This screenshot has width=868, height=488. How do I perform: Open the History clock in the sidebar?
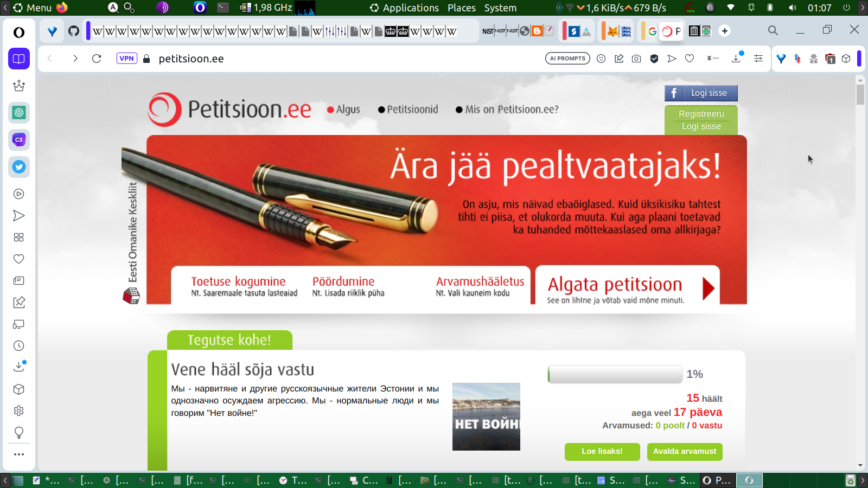pyautogui.click(x=19, y=346)
